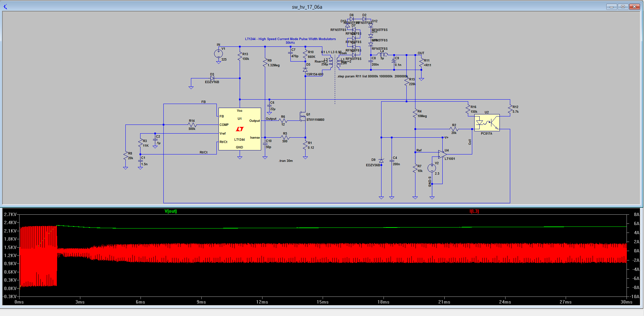Select the I(L3) trace label
The width and height of the screenshot is (644, 316).
(474, 211)
